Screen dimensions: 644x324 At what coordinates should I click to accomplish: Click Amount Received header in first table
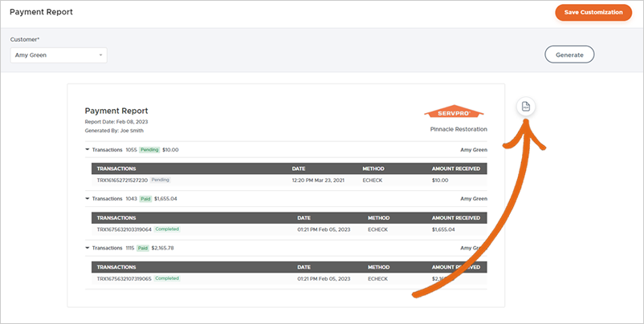[x=456, y=168]
